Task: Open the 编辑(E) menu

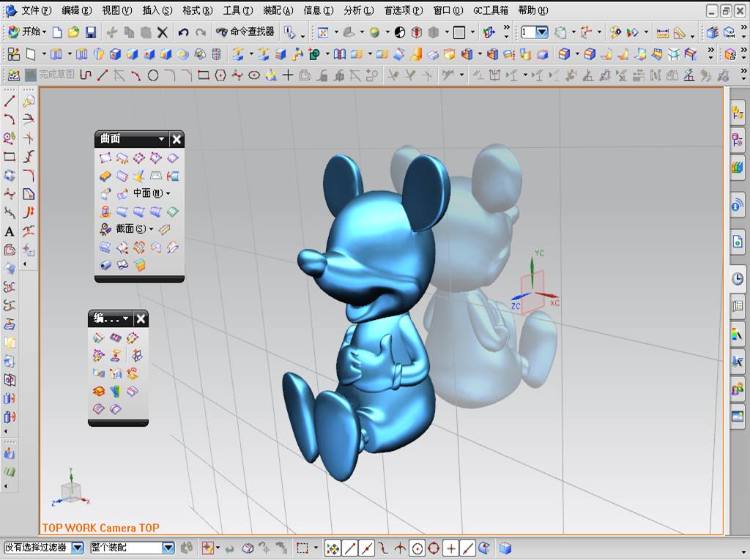Action: [x=76, y=10]
